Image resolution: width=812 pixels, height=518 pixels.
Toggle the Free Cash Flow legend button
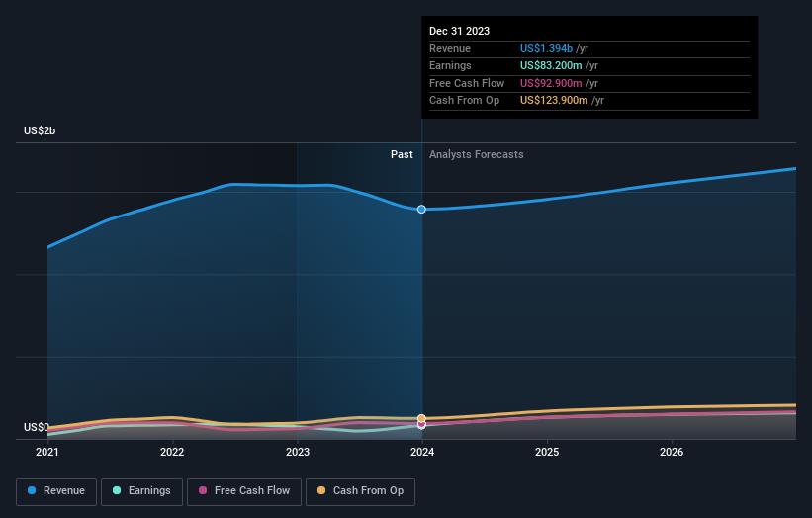click(244, 491)
